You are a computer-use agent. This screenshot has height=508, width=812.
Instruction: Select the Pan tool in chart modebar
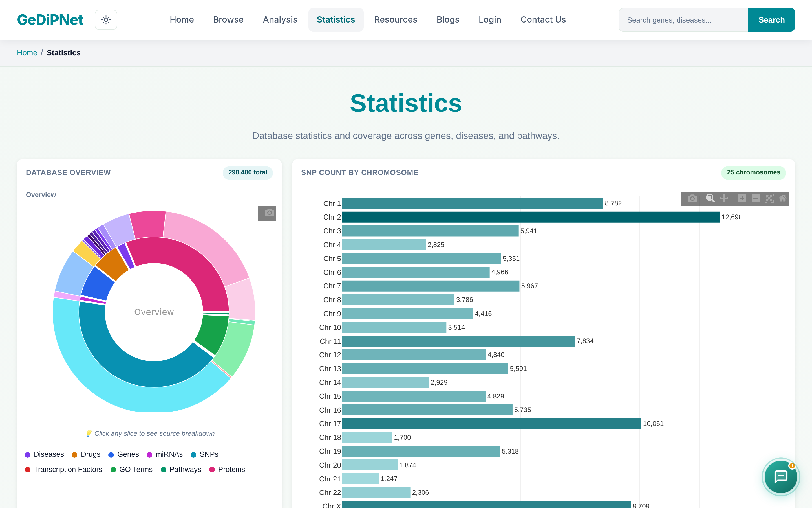[x=724, y=199]
